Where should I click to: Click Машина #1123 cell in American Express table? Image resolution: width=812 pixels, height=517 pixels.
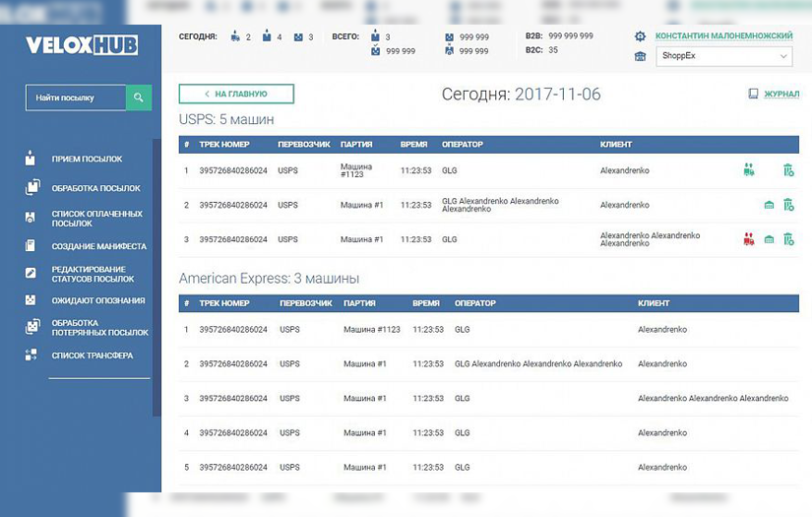click(x=372, y=330)
